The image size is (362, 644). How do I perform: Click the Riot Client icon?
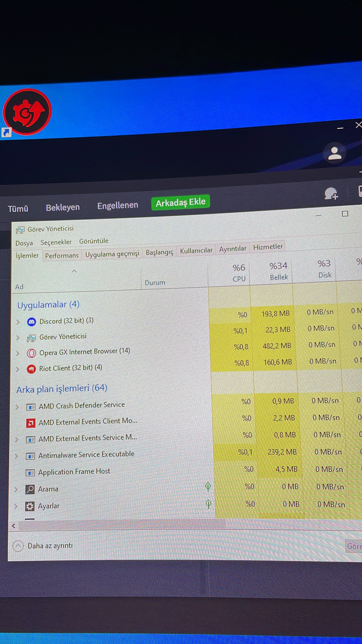pyautogui.click(x=31, y=369)
